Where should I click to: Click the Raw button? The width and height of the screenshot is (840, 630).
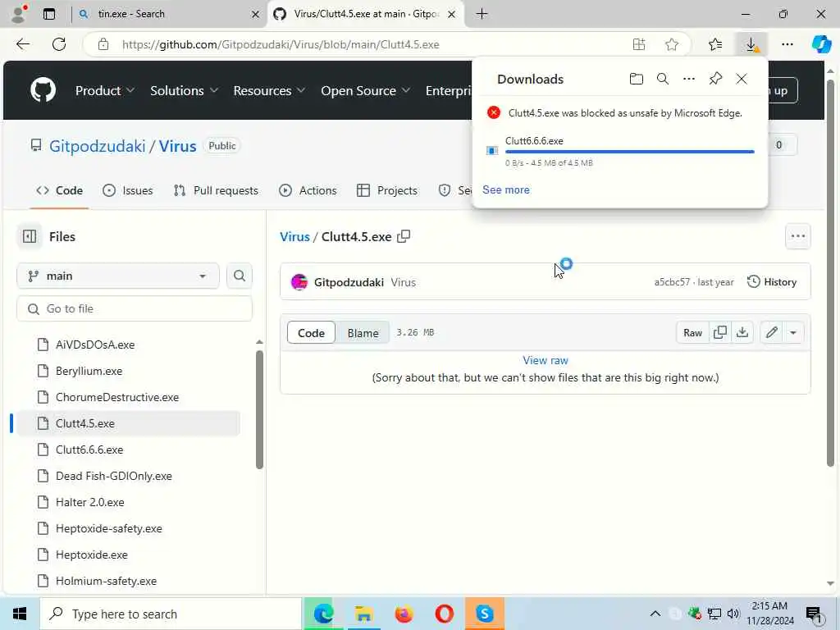click(x=692, y=333)
